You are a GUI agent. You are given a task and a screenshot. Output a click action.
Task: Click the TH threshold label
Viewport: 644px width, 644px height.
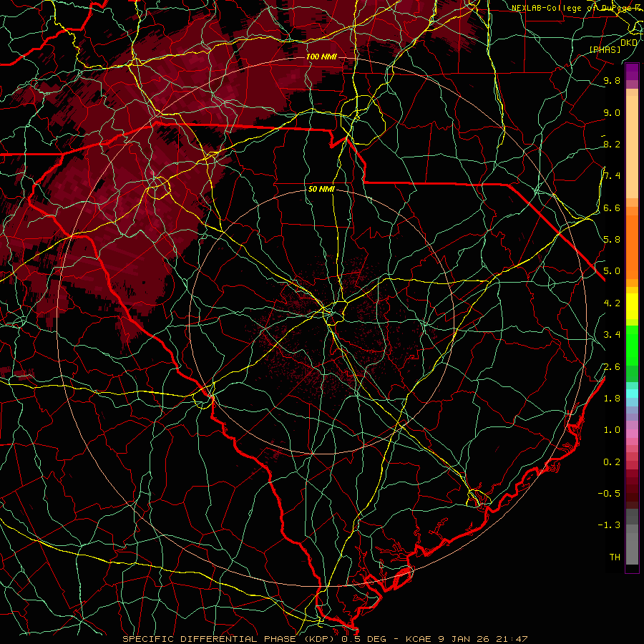[x=615, y=557]
